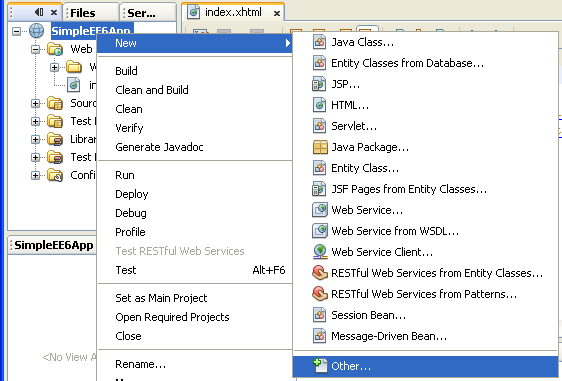
Task: Click the Java Package icon
Action: click(x=320, y=147)
